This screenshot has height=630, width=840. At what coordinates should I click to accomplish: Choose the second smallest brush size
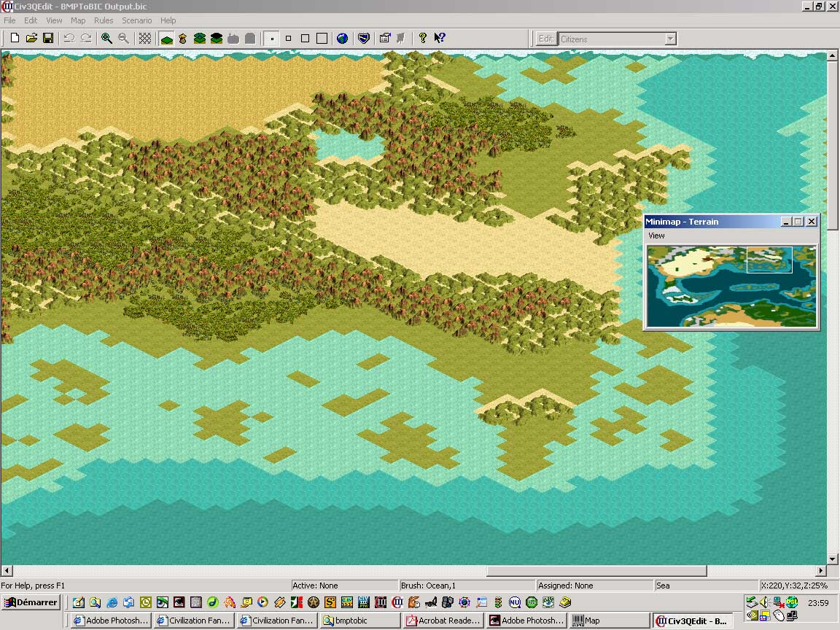coord(288,38)
